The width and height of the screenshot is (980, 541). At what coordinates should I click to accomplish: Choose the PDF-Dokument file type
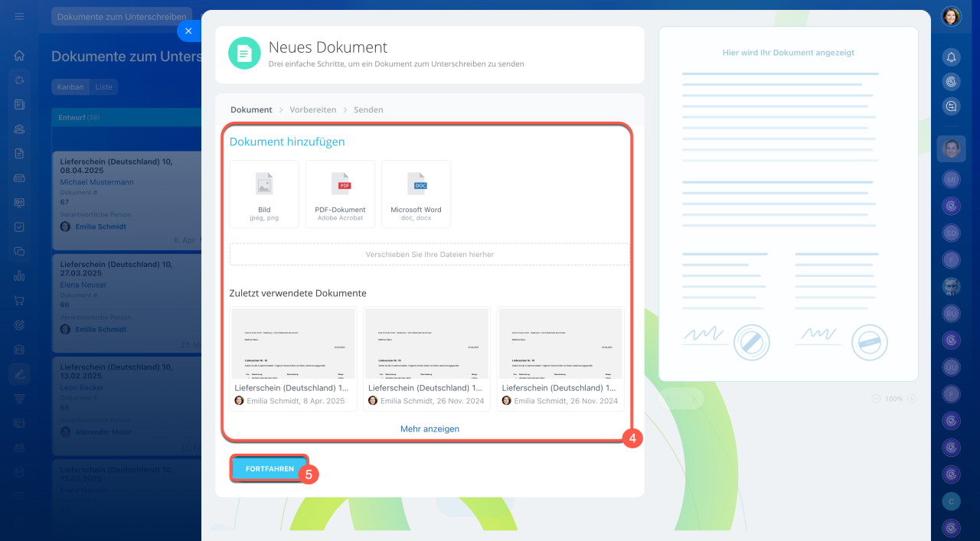tap(340, 194)
